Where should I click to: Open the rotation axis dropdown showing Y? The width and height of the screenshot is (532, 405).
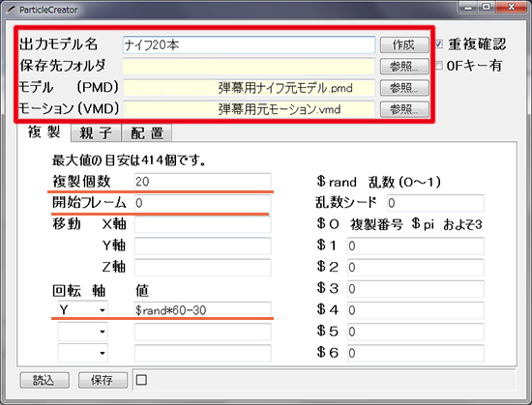point(83,309)
